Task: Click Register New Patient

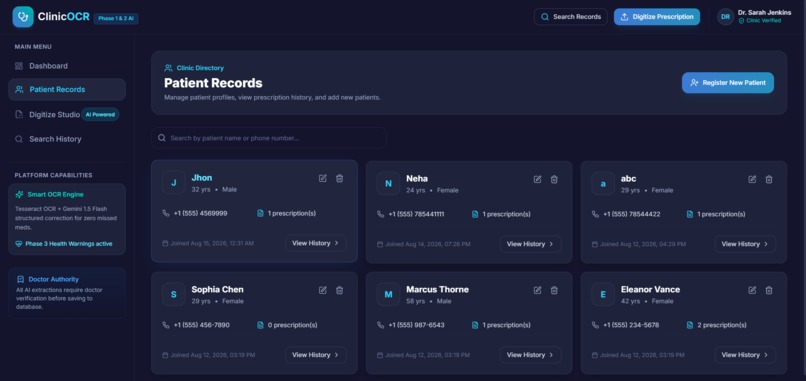Action: click(x=728, y=82)
